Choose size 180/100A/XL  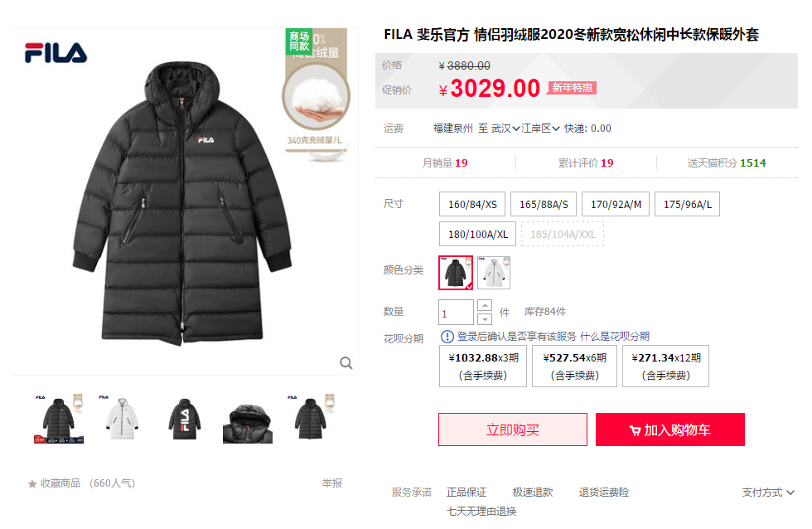click(477, 234)
